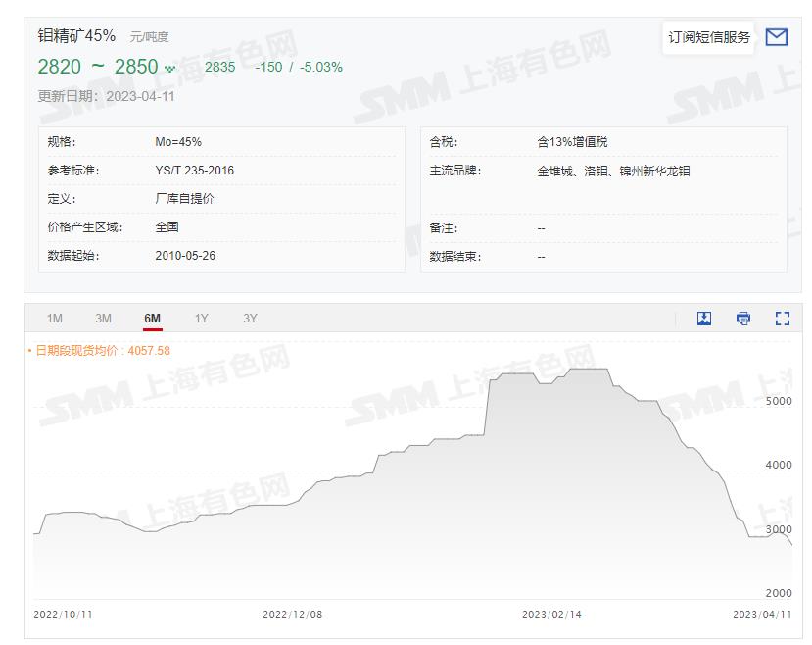Switch to the 1M chart tab
This screenshot has width=812, height=645.
tap(56, 318)
